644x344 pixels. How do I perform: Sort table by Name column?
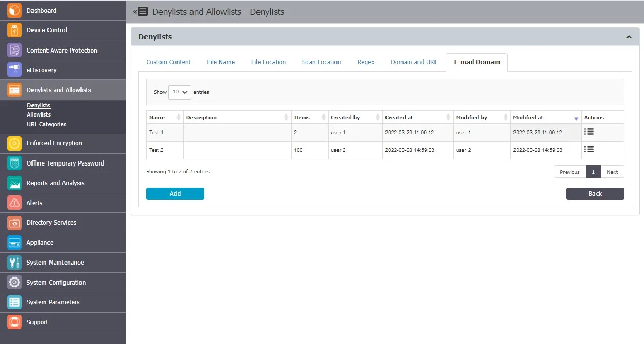pyautogui.click(x=165, y=117)
